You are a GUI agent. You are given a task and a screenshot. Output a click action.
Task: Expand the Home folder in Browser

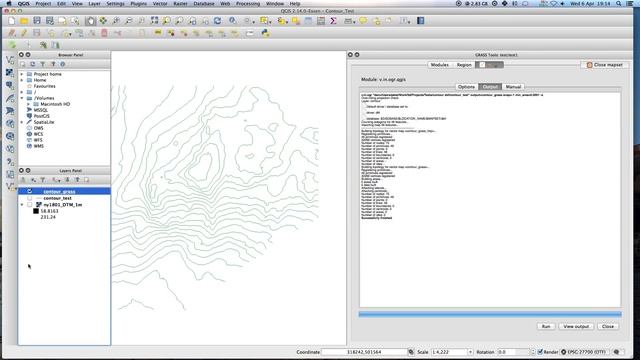(x=22, y=80)
